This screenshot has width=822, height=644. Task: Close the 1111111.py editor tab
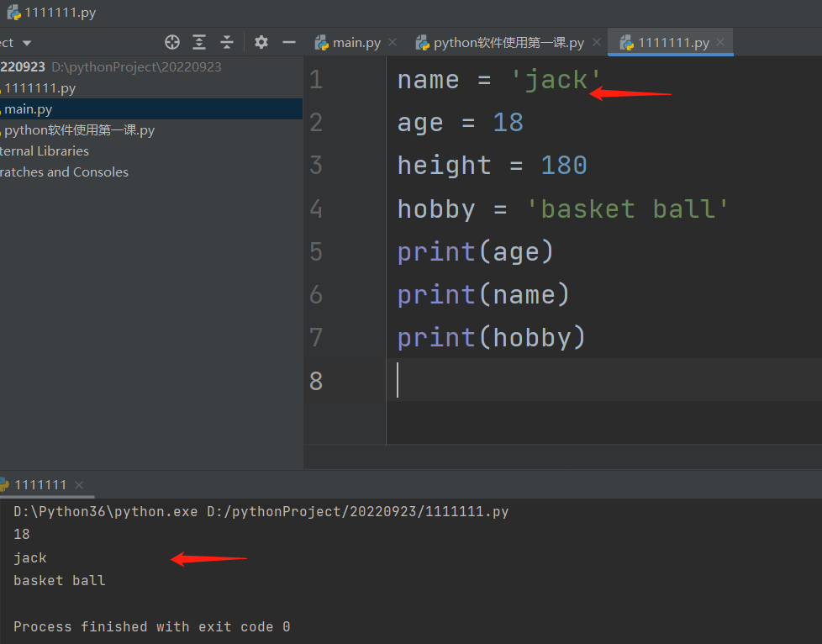(x=721, y=42)
